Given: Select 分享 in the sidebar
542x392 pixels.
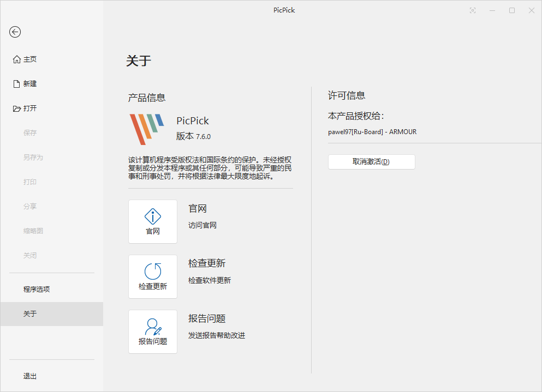Looking at the screenshot, I should coord(52,207).
